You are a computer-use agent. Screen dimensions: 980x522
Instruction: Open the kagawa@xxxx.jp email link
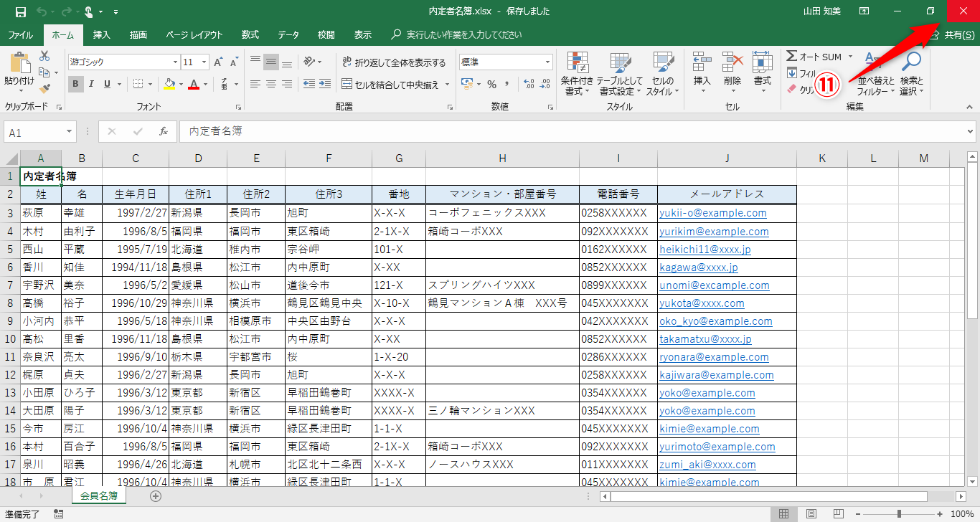pyautogui.click(x=699, y=267)
